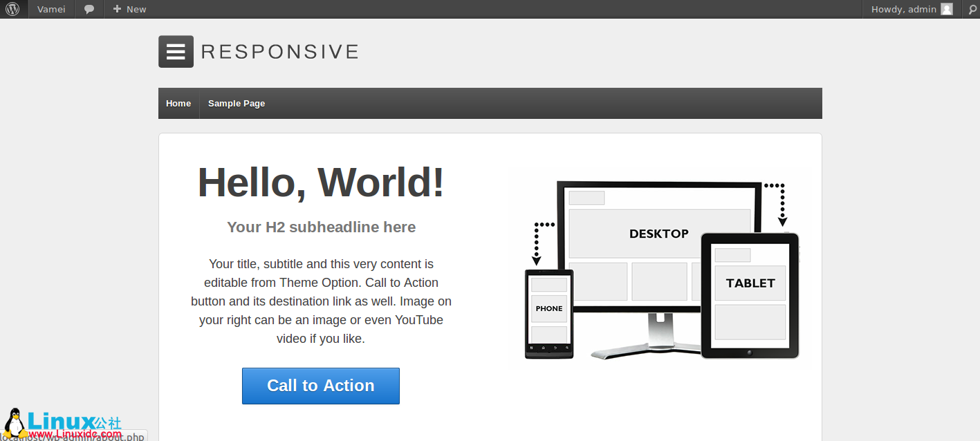Open the Sample Page menu item
Image resolution: width=980 pixels, height=441 pixels.
point(237,103)
